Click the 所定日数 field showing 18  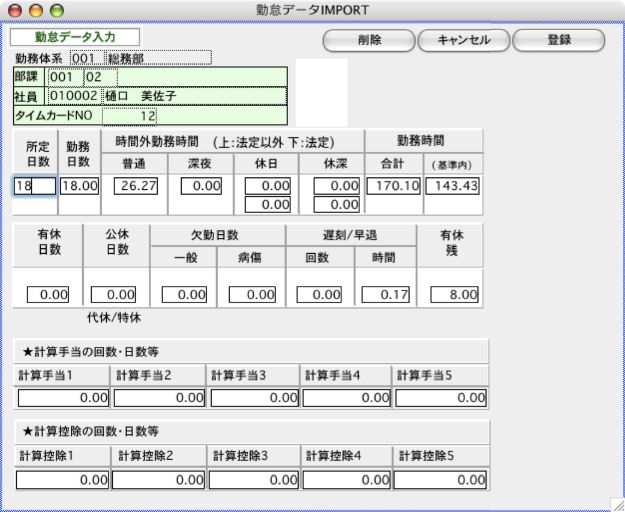[x=35, y=186]
